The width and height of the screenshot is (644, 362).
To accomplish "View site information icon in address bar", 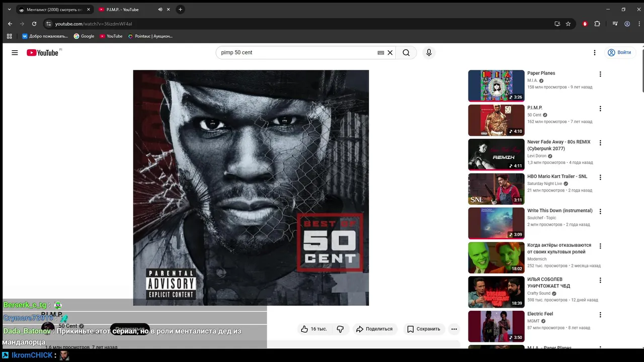I will point(48,24).
